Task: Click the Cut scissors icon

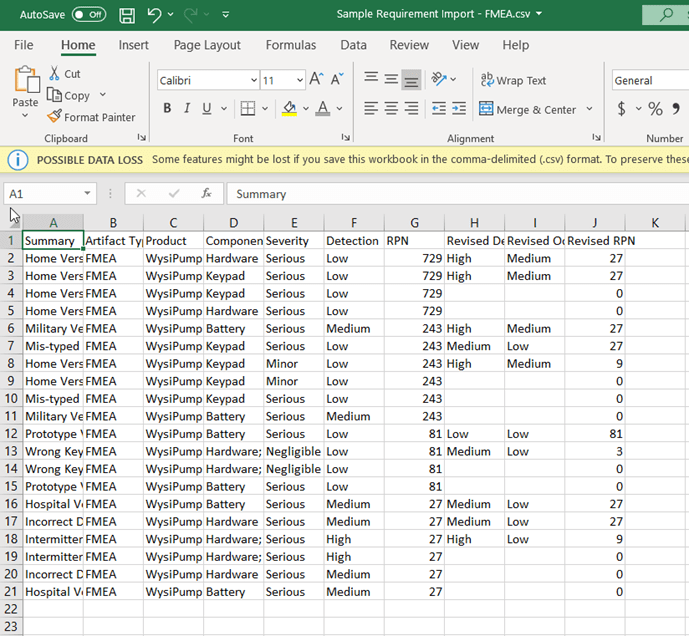Action: point(55,74)
